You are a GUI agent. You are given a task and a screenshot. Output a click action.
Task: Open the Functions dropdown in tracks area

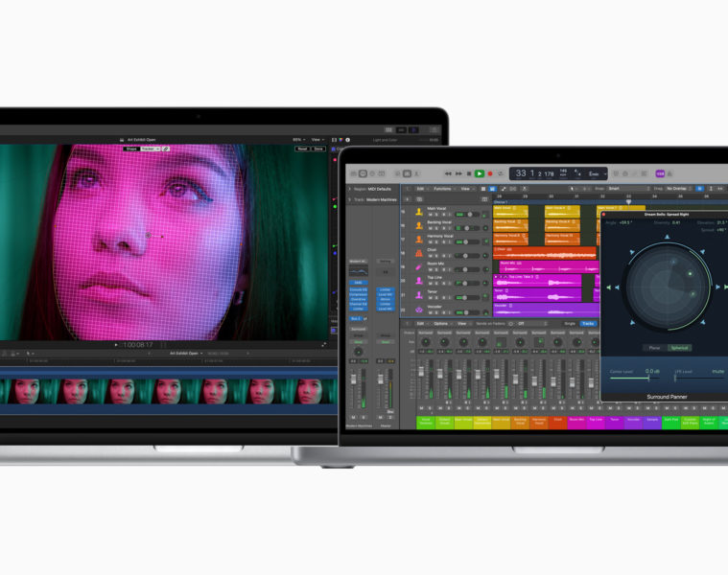(444, 189)
